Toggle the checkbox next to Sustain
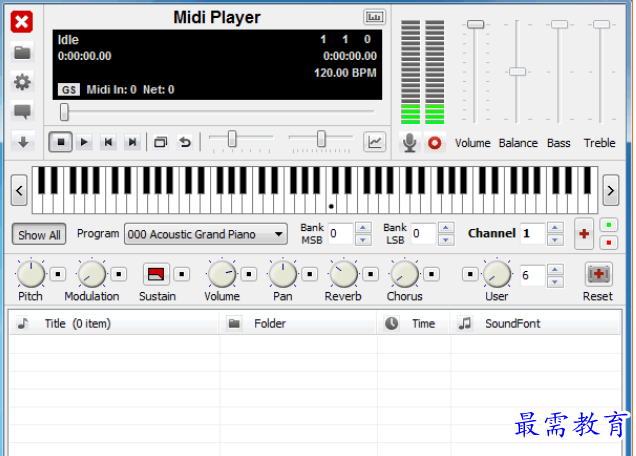Viewport: 636px width, 456px height. [x=182, y=274]
